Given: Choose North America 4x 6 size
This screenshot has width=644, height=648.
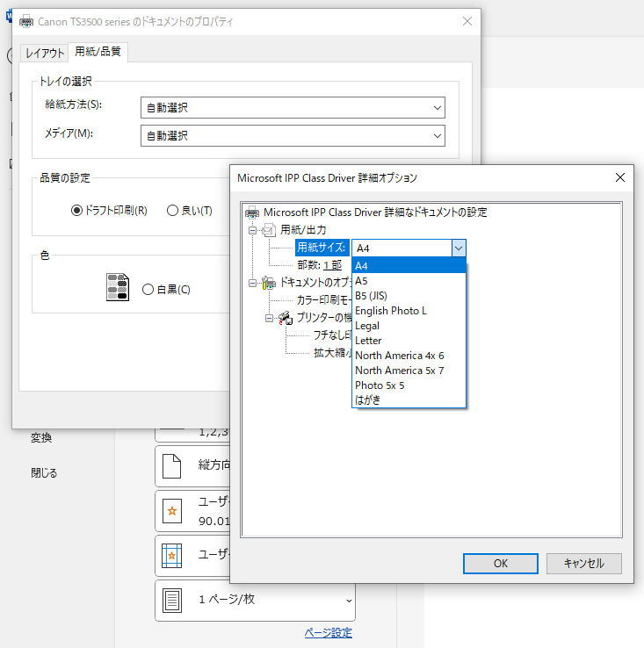Looking at the screenshot, I should coord(409,356).
